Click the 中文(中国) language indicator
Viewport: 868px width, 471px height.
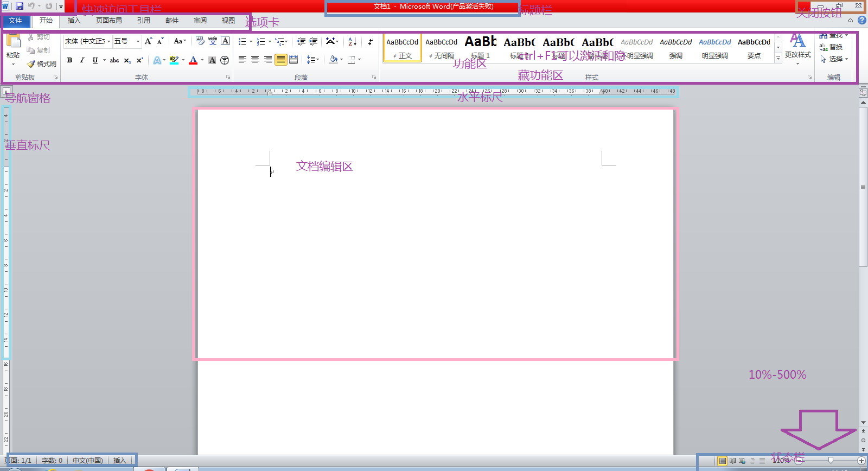[88, 461]
